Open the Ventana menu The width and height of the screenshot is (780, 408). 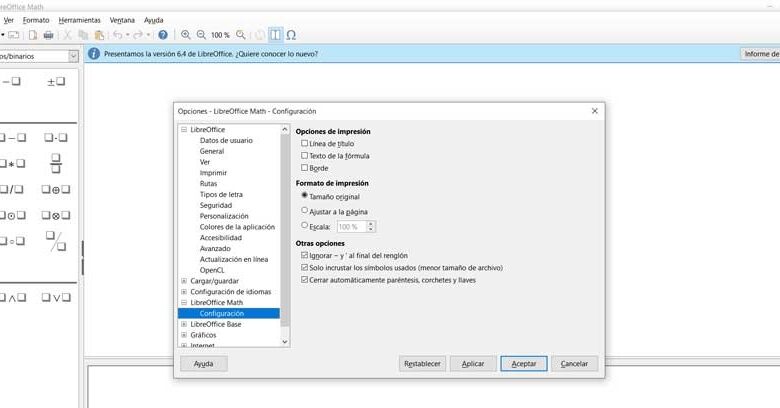(122, 20)
